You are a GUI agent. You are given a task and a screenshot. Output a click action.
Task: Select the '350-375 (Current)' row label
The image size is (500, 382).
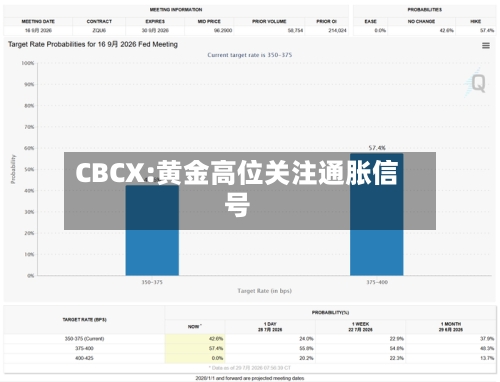click(84, 339)
